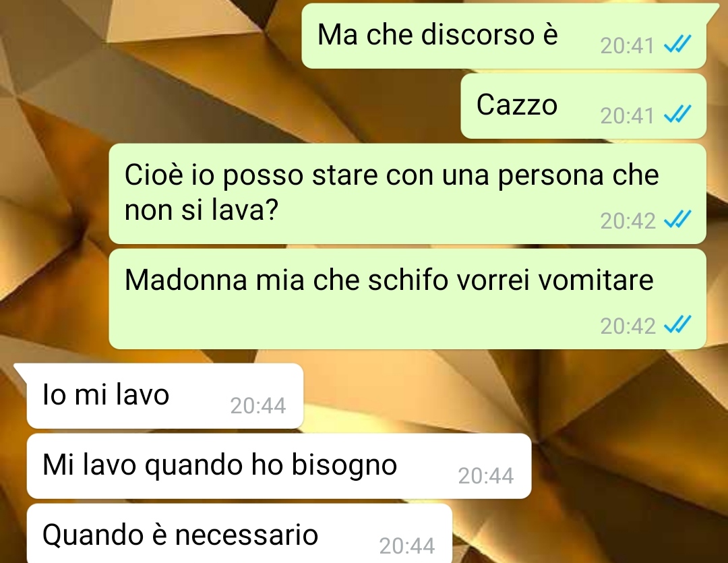Tap the read receipt ticks on 'Ma che discorso è'
The width and height of the screenshot is (728, 563).
coord(677,45)
